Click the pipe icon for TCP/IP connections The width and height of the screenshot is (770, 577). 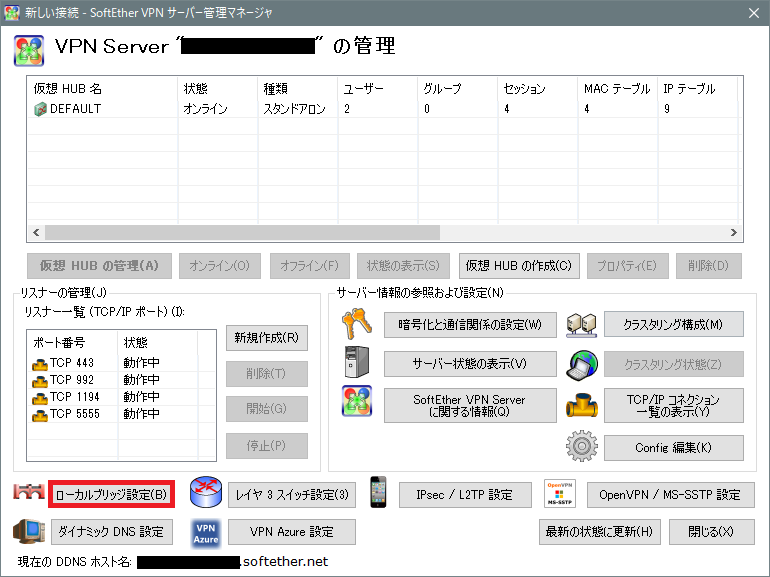pyautogui.click(x=581, y=405)
